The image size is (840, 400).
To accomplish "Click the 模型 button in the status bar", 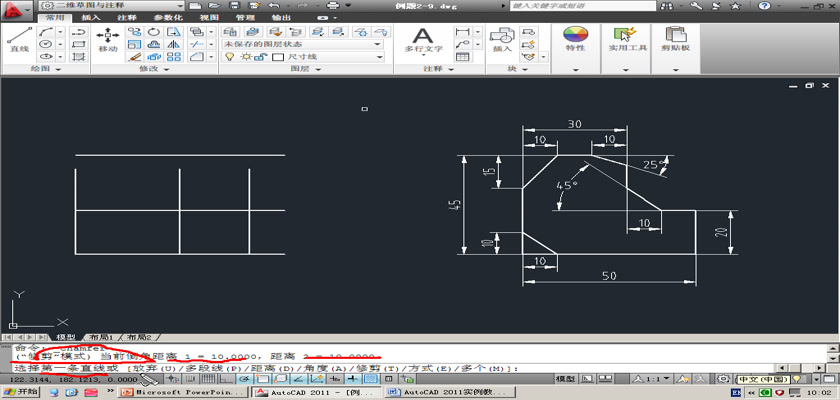I will (566, 379).
